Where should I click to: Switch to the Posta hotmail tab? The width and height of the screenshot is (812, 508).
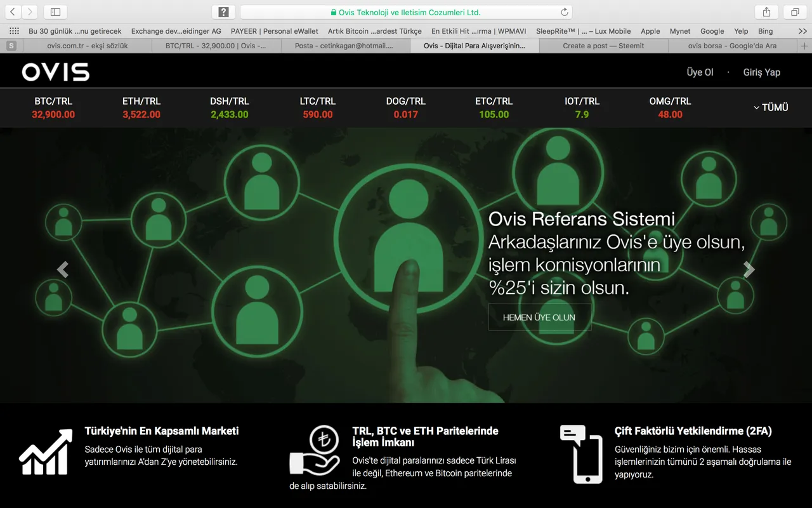coord(344,46)
